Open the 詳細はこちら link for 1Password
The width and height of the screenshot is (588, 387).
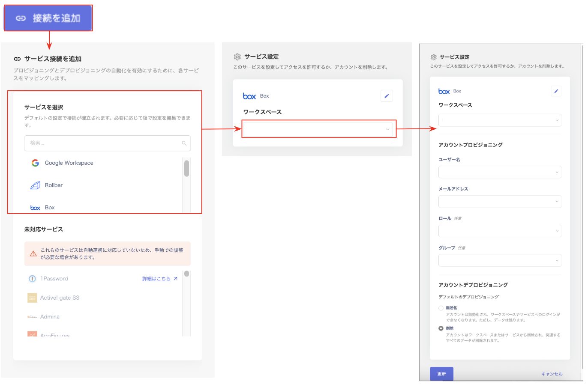(x=156, y=279)
